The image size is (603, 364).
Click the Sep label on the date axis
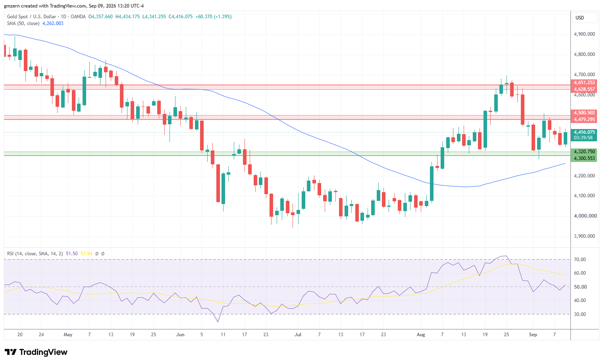533,335
